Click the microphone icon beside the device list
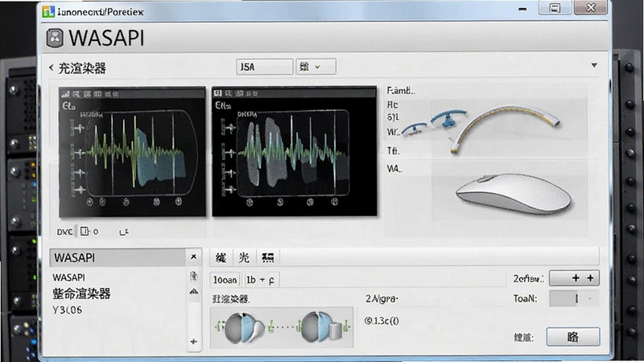This screenshot has height=362, width=644. click(x=193, y=276)
